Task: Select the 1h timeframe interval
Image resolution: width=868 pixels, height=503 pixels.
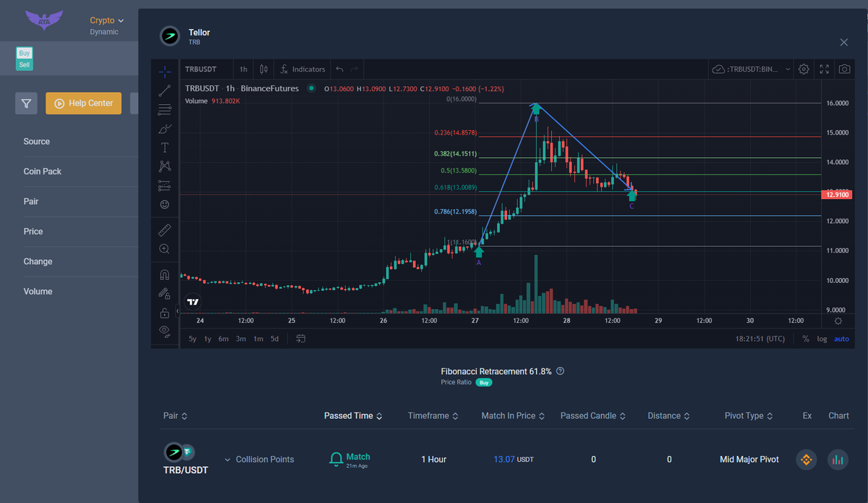Action: click(x=244, y=69)
